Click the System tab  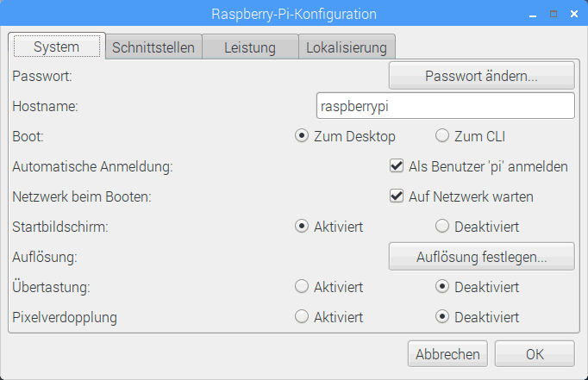click(57, 47)
